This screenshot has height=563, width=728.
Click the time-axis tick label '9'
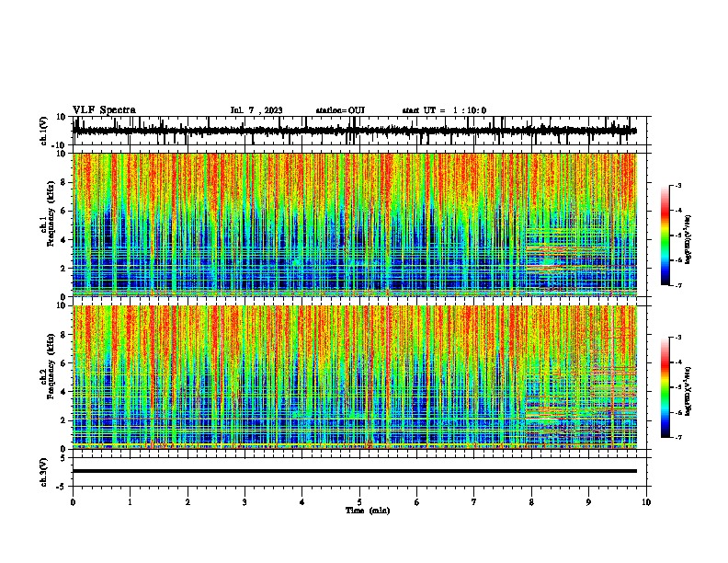click(x=588, y=502)
